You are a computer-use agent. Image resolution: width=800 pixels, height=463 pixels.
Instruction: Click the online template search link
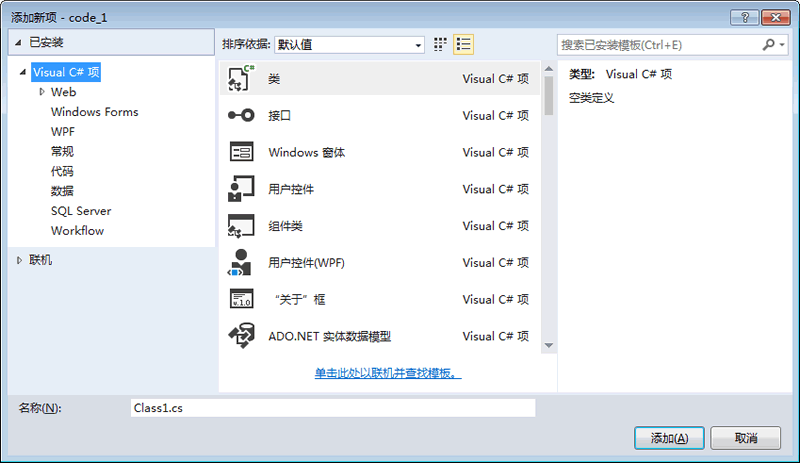pos(388,373)
